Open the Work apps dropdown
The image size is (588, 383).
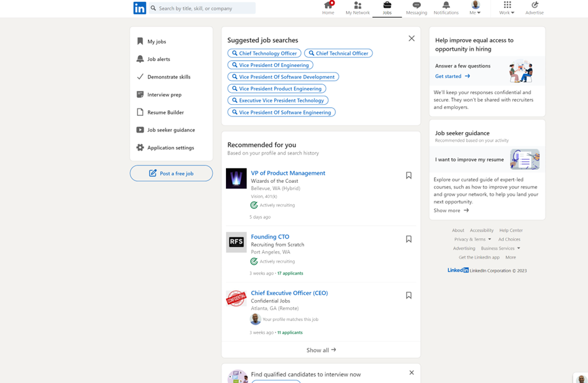point(507,8)
